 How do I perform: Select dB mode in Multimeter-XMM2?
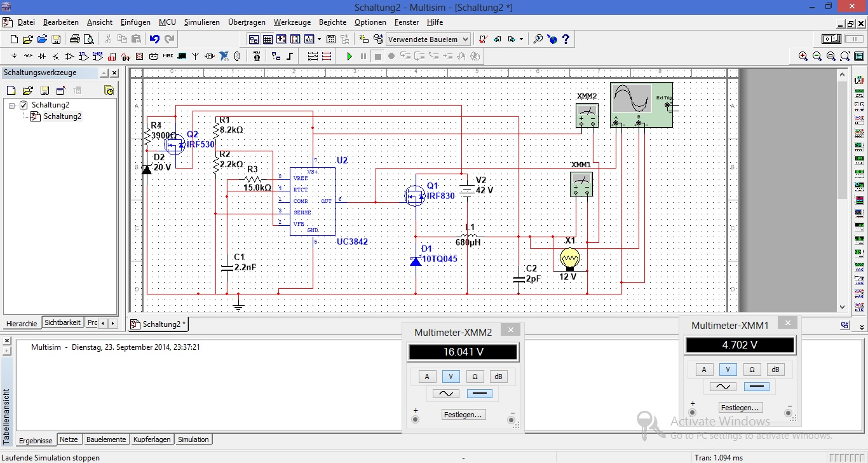click(498, 377)
